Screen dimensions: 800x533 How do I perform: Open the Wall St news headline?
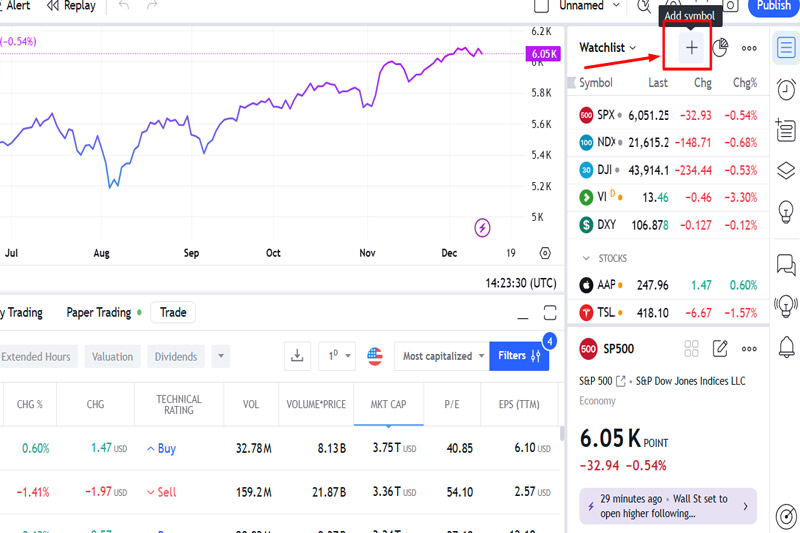(x=665, y=506)
